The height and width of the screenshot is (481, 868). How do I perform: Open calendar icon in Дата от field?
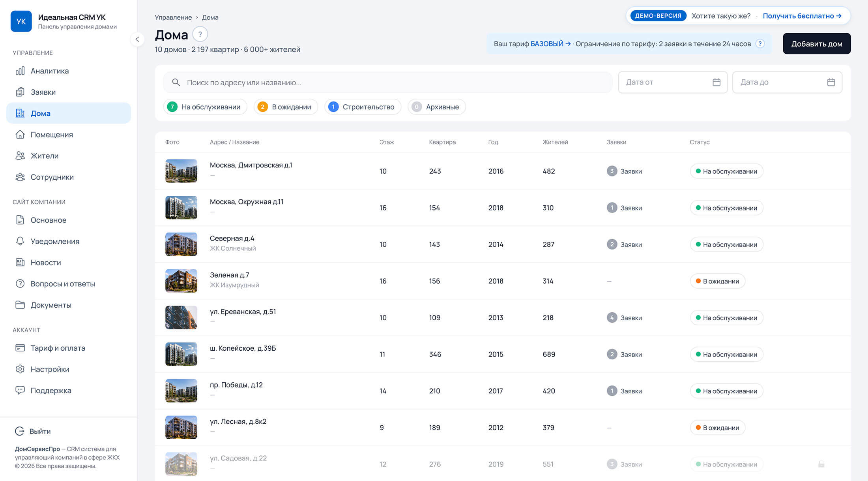tap(716, 82)
